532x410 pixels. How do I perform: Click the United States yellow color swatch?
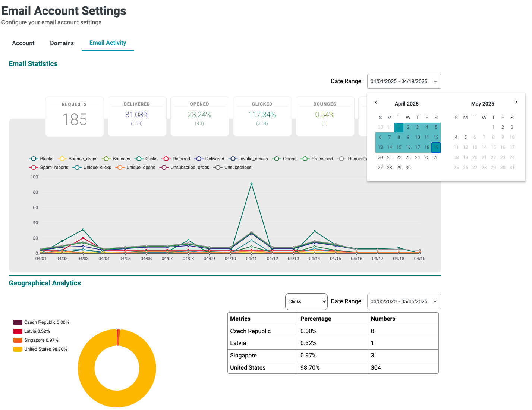pos(18,349)
